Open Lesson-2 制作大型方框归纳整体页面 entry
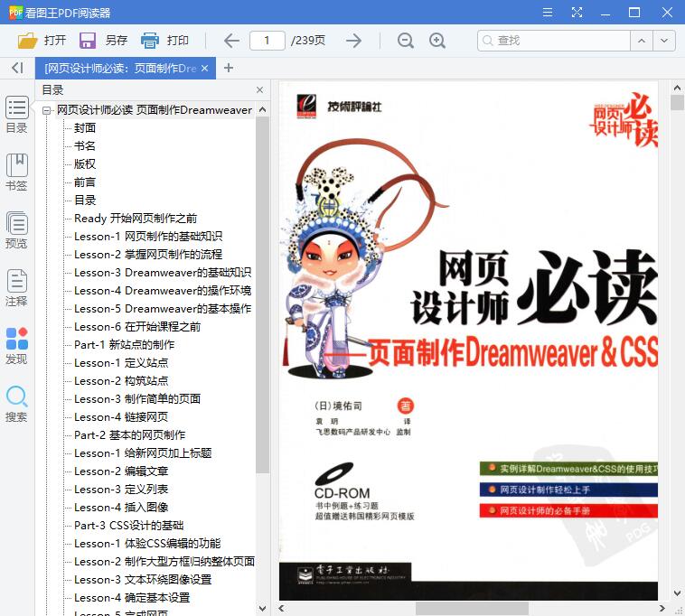The width and height of the screenshot is (685, 616). pos(164,562)
